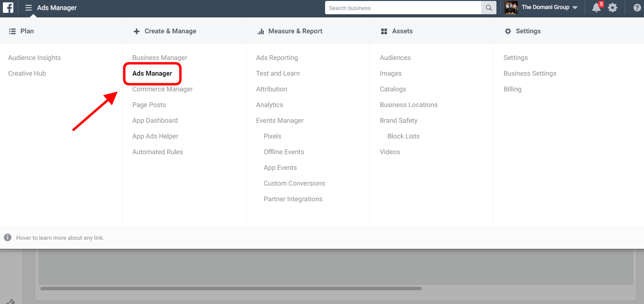Viewport: 644px width, 304px height.
Task: Click the Create & Manage header
Action: click(x=164, y=31)
